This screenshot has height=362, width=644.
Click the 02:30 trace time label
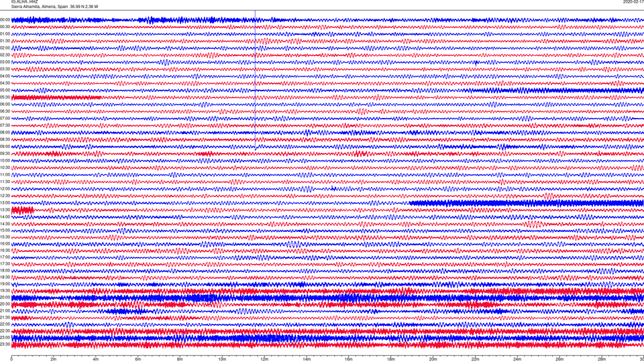click(x=5, y=55)
